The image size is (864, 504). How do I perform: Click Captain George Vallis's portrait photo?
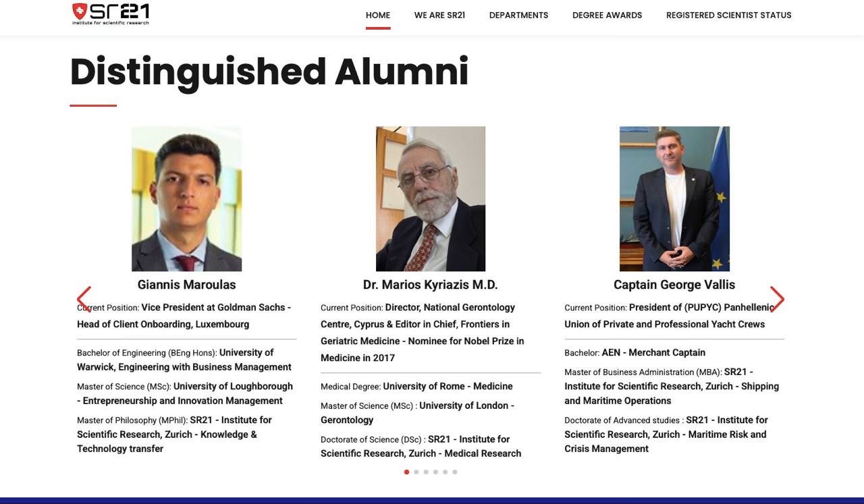pyautogui.click(x=674, y=198)
